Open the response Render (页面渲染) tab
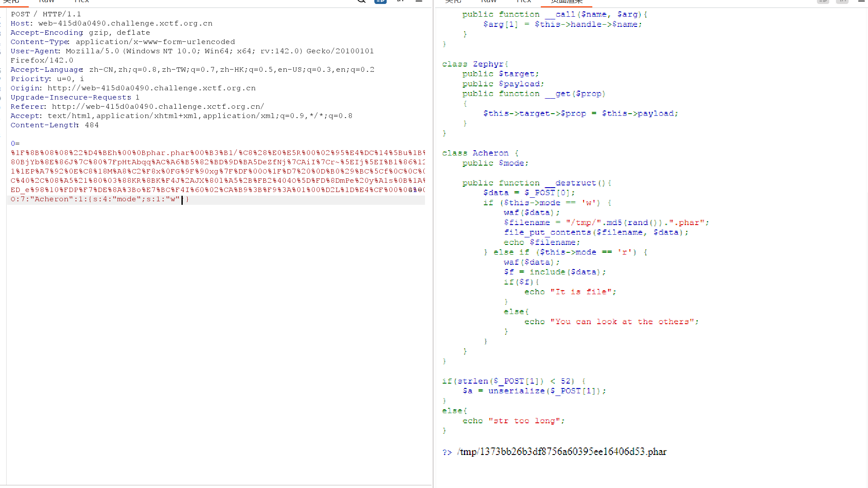The image size is (868, 488). click(x=566, y=1)
